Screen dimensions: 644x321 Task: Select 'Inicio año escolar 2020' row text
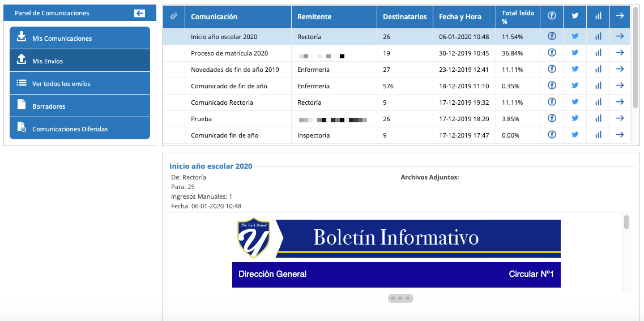coord(224,37)
